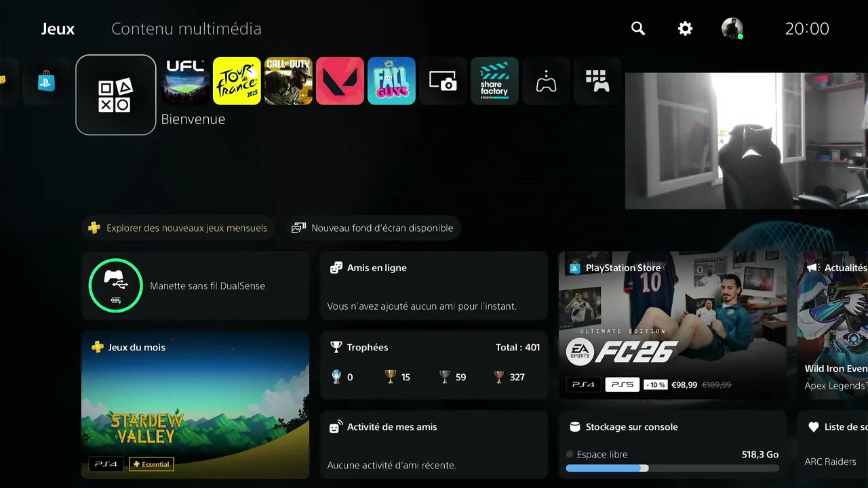Viewport: 868px width, 488px height.
Task: Open the Manette sans fil DualSense card
Action: tap(195, 285)
